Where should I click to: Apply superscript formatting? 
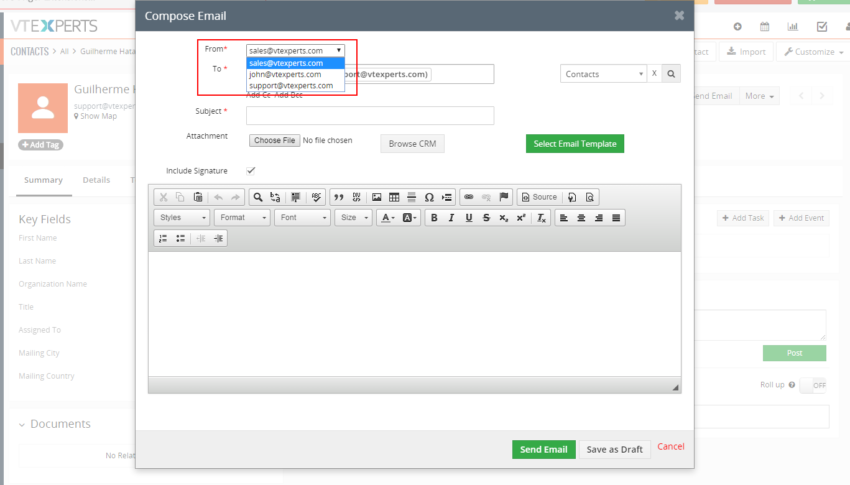coord(521,218)
